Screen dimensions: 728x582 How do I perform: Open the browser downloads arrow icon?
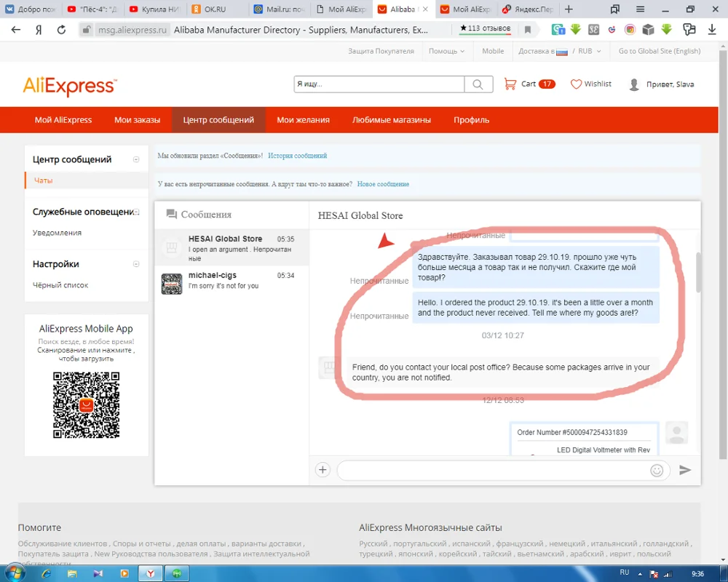[x=712, y=30]
